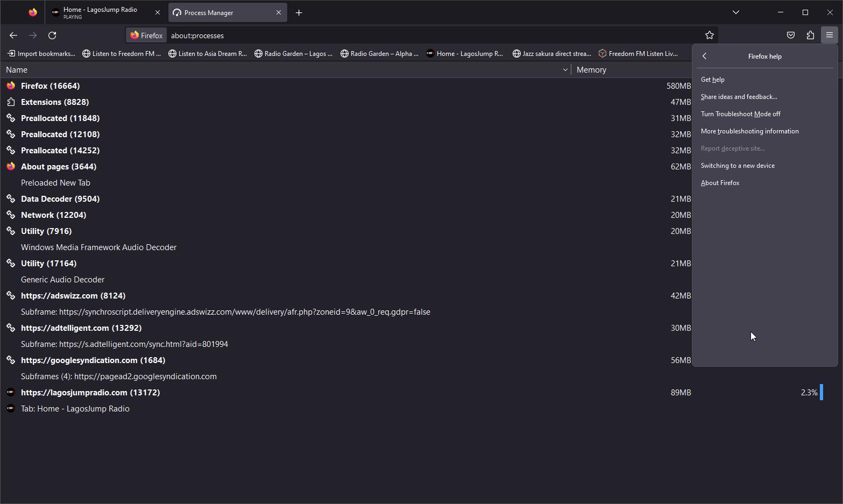
Task: Bookmark this page with star icon
Action: (x=710, y=36)
